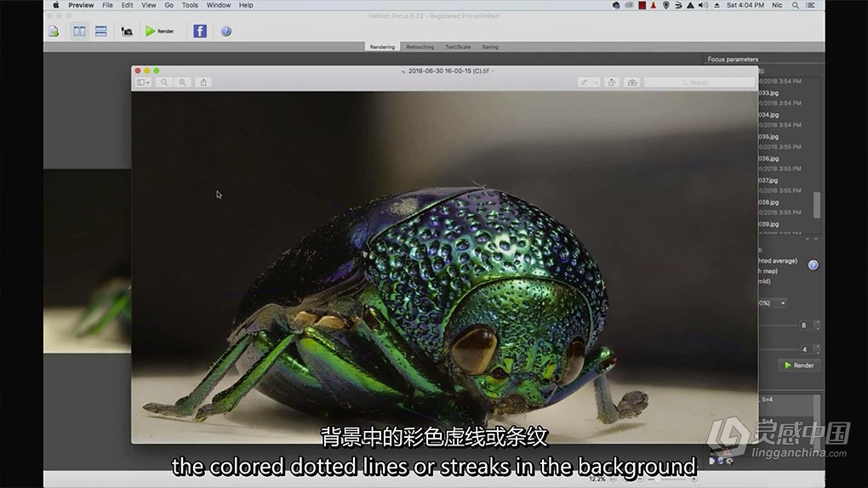
Task: Click the Creative Cloud icon in menu bar
Action: point(629,5)
